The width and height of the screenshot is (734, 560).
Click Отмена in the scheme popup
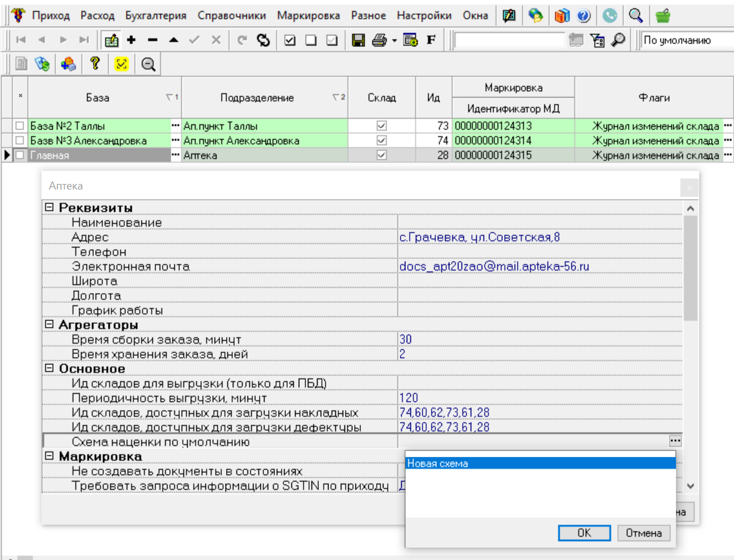coord(644,533)
